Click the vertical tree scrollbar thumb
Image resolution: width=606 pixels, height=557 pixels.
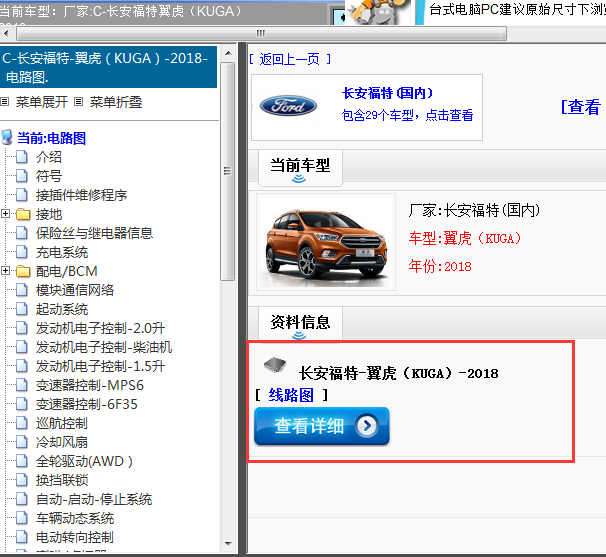point(228,171)
